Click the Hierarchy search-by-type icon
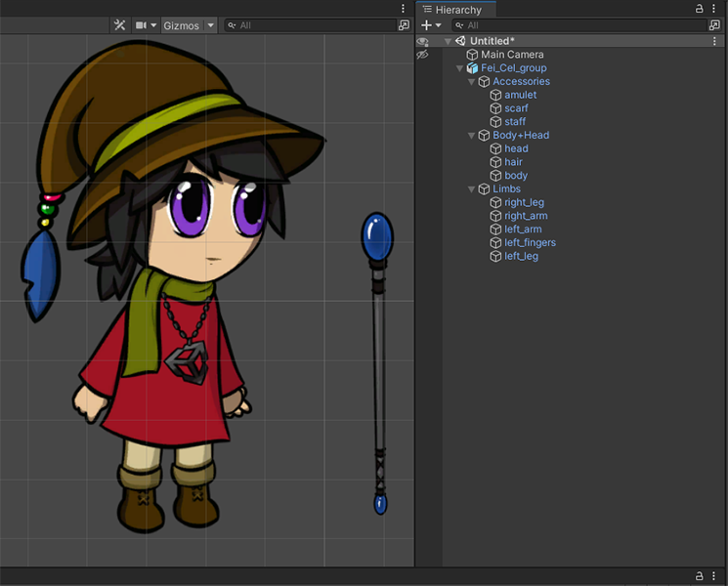 click(713, 25)
